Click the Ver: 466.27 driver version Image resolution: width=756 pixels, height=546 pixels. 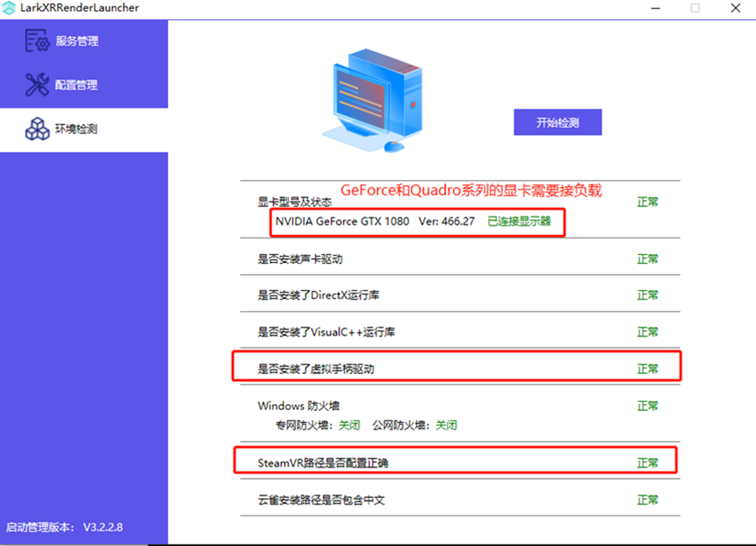(x=446, y=221)
